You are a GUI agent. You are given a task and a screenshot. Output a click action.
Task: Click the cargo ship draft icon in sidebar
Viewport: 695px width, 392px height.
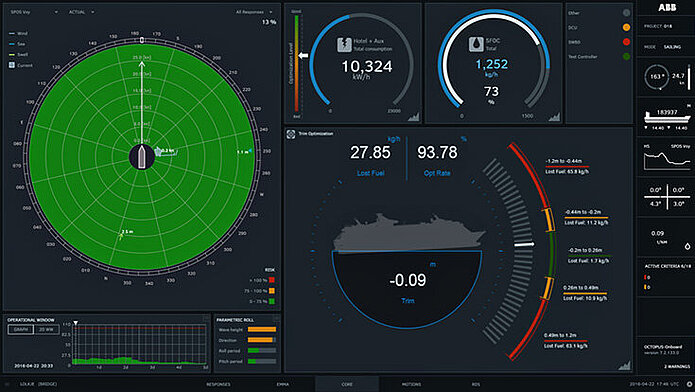point(667,117)
